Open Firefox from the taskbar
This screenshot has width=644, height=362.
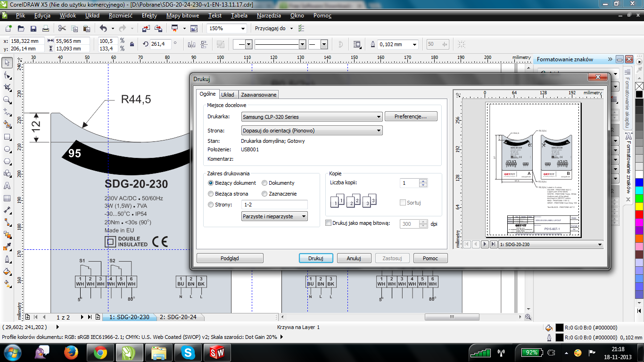pyautogui.click(x=72, y=352)
